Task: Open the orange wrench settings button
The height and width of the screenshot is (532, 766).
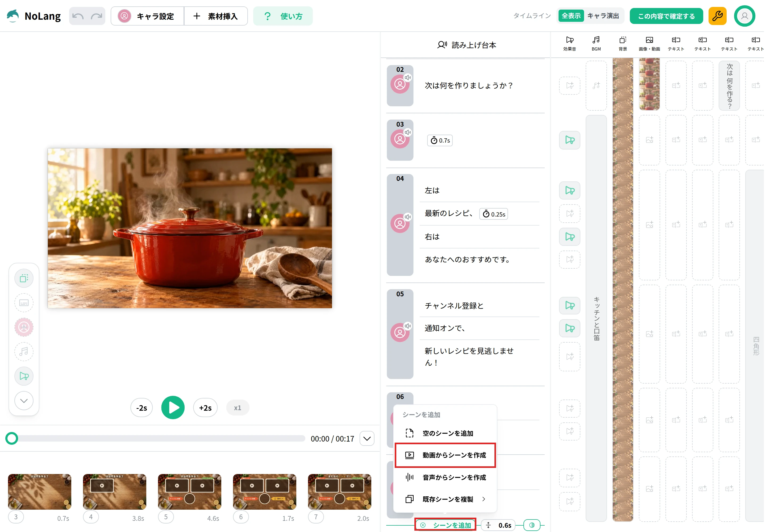Action: 717,16
